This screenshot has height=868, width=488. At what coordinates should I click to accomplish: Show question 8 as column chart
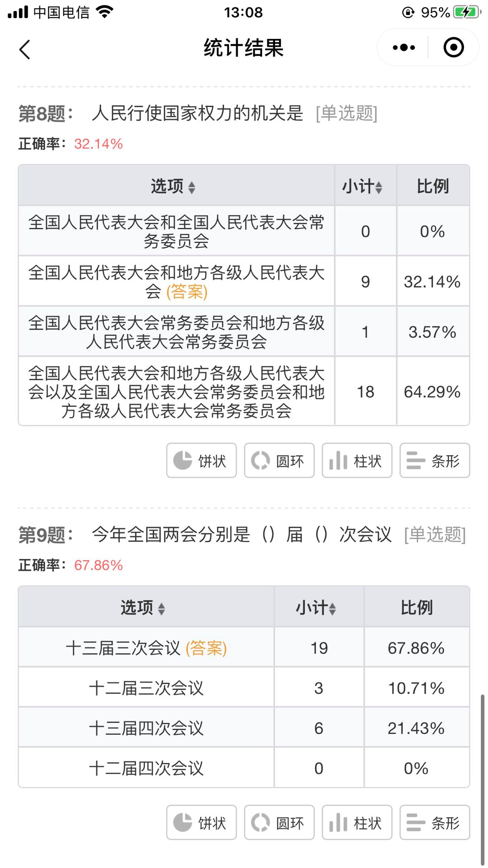pyautogui.click(x=357, y=461)
